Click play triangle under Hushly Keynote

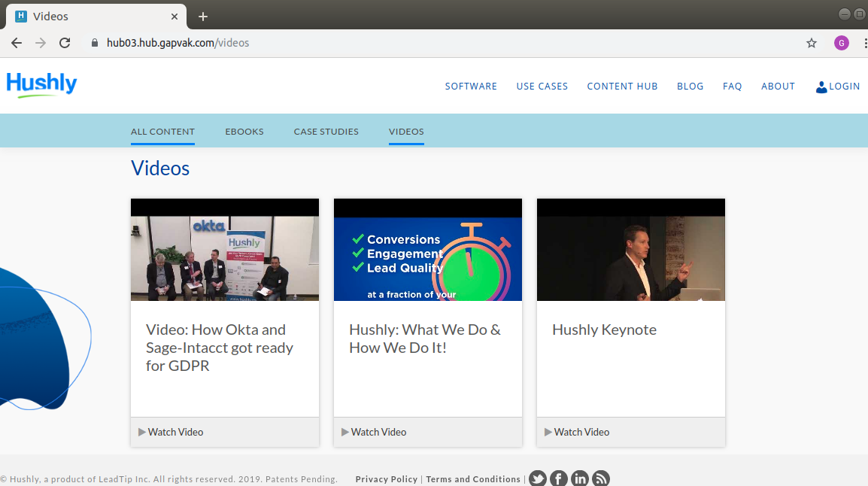click(x=548, y=433)
